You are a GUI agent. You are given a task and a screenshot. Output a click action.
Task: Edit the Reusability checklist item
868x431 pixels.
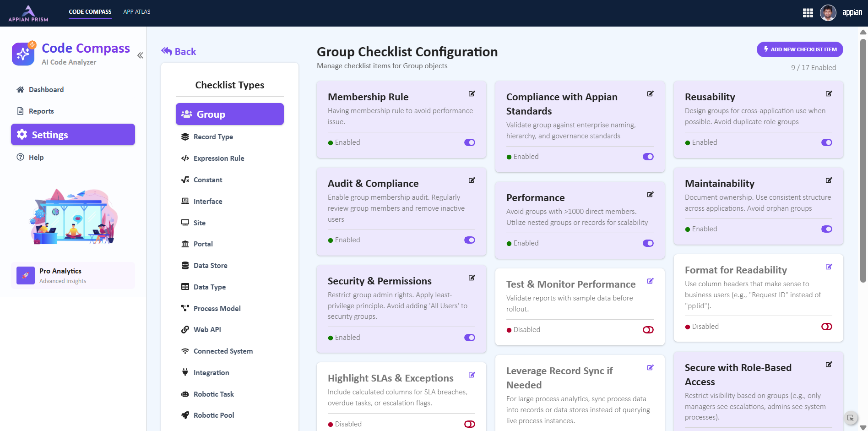[x=829, y=94]
